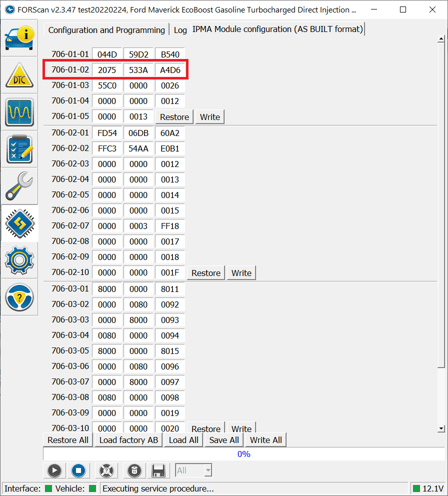Viewport: 448px width, 496px height.
Task: Select the 706-03-09 row label
Action: click(70, 412)
